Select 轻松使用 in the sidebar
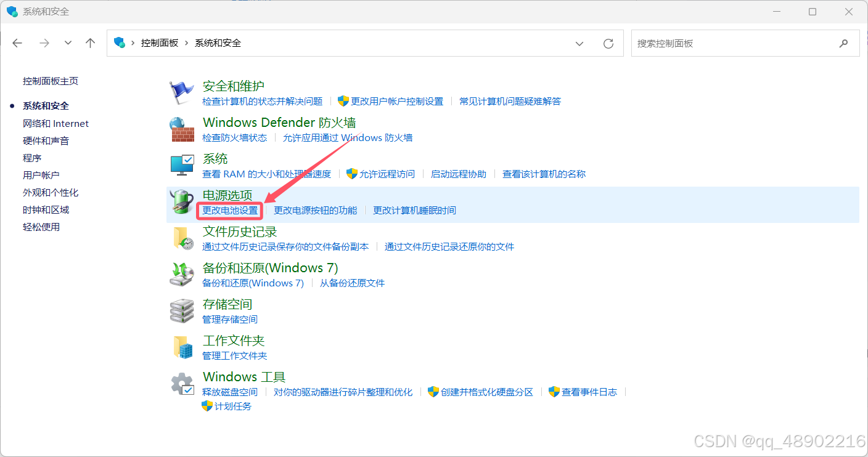The width and height of the screenshot is (868, 457). click(x=41, y=227)
